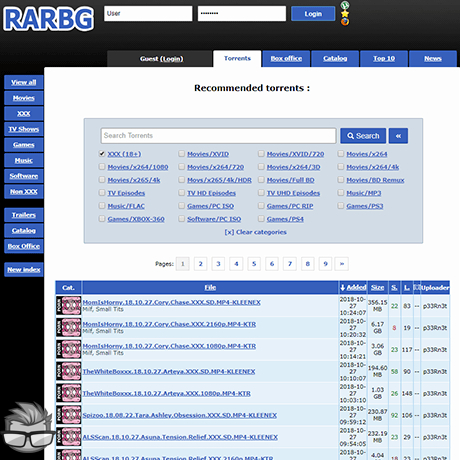Tick the Movies/BD Remux checkbox
Viewport: 460px width, 460px height.
(341, 180)
